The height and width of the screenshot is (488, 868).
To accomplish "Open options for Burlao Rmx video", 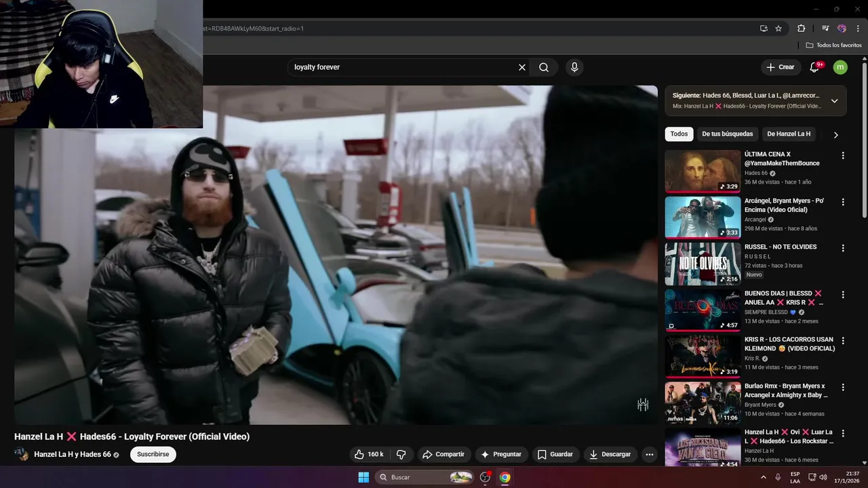I will click(843, 387).
